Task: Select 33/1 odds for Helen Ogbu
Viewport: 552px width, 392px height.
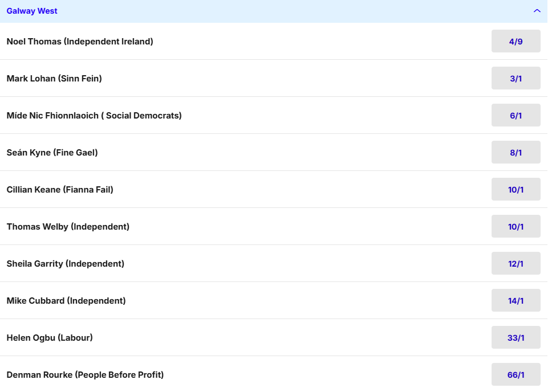Action: pyautogui.click(x=516, y=337)
